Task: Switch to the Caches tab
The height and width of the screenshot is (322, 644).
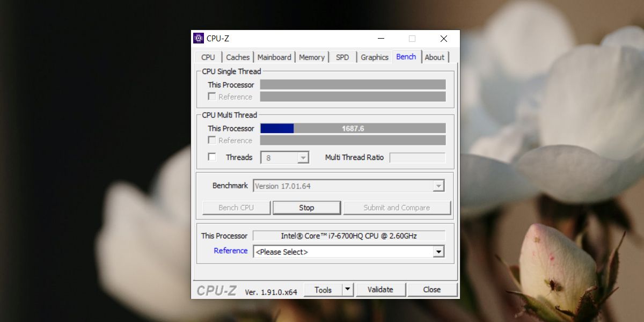Action: (238, 57)
